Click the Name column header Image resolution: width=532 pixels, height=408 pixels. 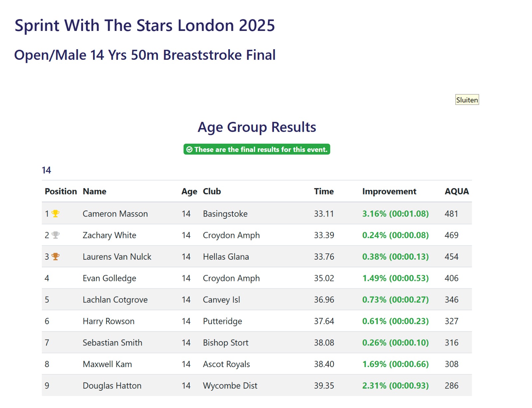point(94,192)
